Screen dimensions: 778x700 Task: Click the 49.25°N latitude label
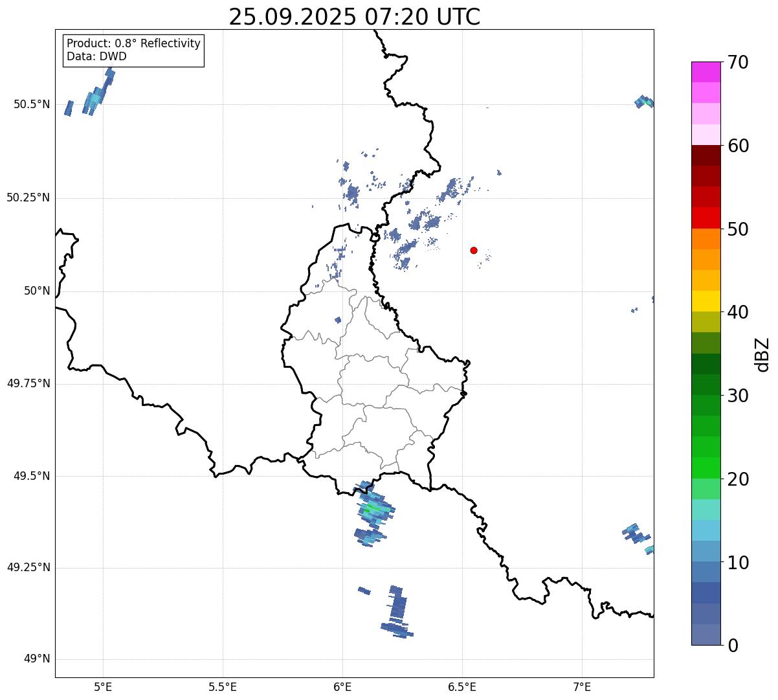click(28, 568)
